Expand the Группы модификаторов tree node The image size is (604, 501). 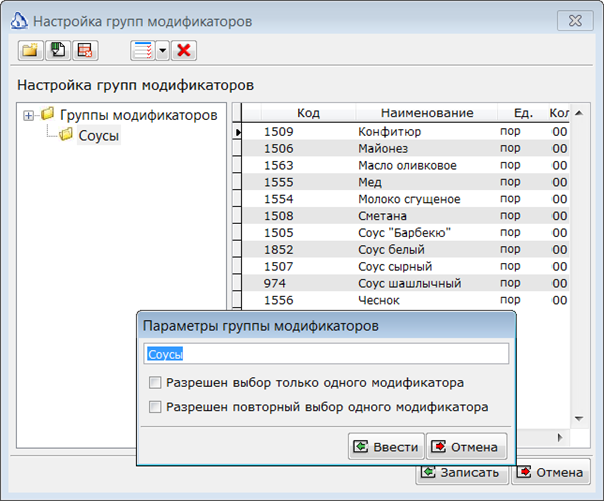[28, 115]
